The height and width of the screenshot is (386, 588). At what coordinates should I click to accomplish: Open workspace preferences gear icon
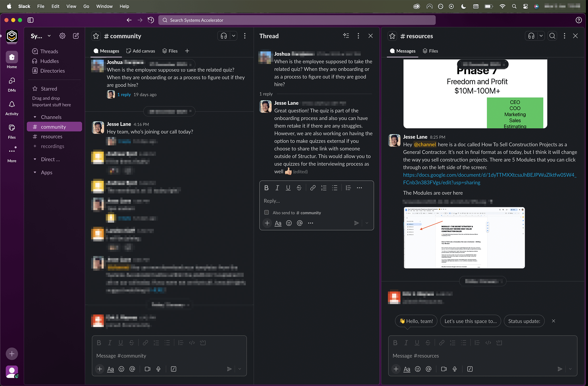62,36
